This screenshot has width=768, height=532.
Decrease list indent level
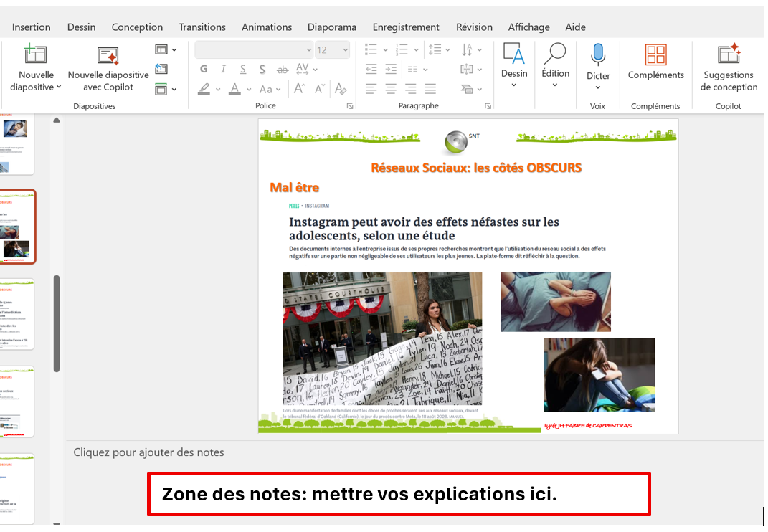point(371,69)
